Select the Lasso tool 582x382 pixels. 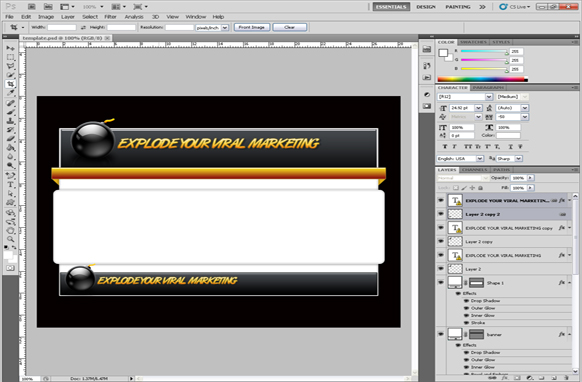click(10, 66)
